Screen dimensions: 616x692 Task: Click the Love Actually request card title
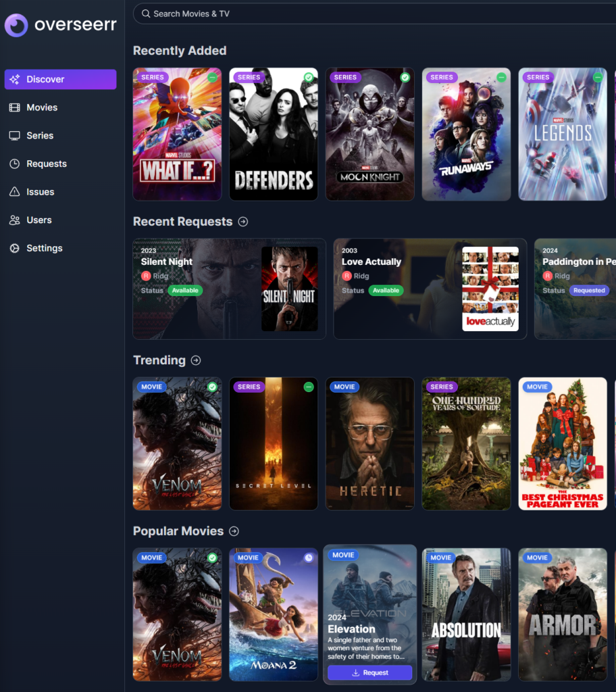pos(371,262)
